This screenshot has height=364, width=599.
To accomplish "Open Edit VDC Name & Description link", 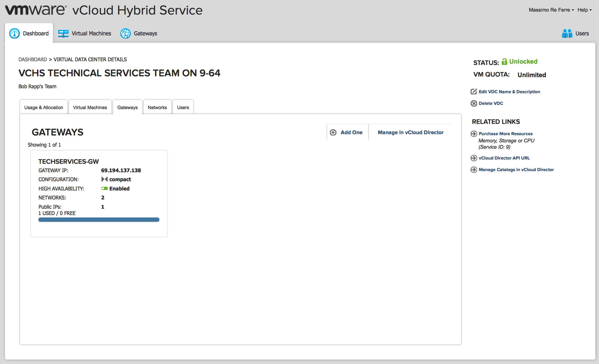I will click(x=509, y=92).
